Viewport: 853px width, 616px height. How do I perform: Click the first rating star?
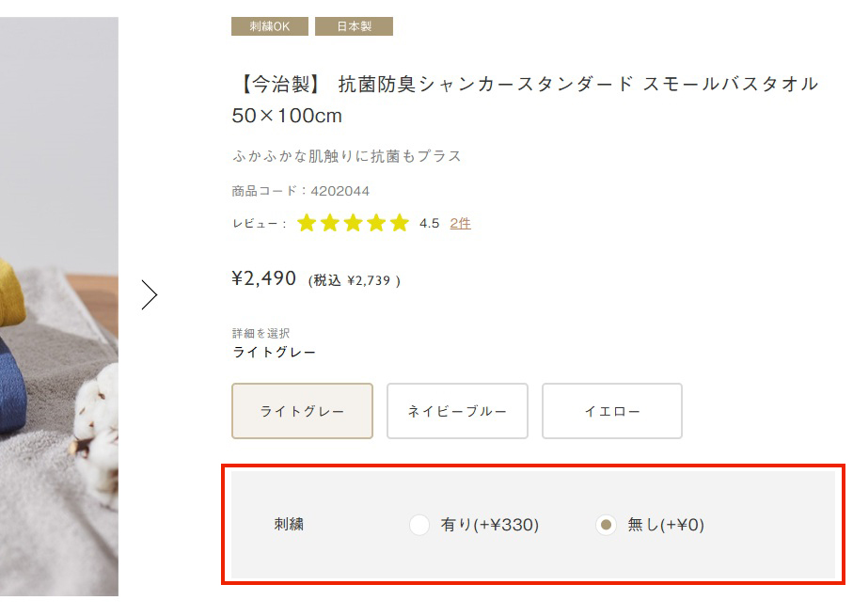click(x=307, y=223)
